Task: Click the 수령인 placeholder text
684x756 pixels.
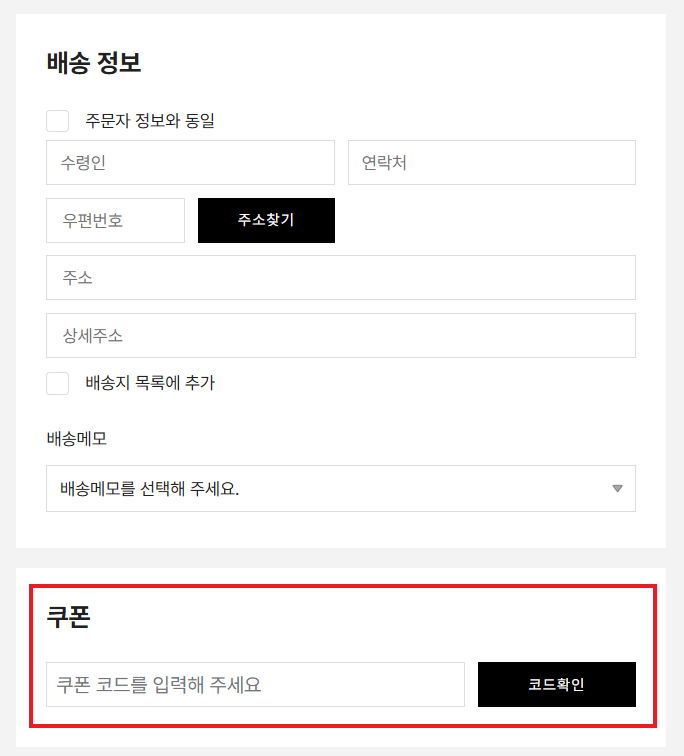Action: coord(83,163)
